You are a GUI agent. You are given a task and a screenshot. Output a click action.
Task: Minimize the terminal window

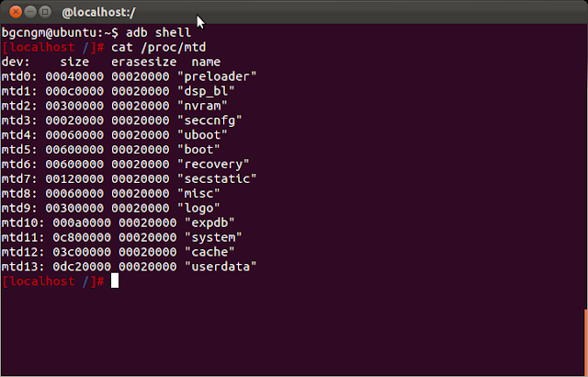28,11
